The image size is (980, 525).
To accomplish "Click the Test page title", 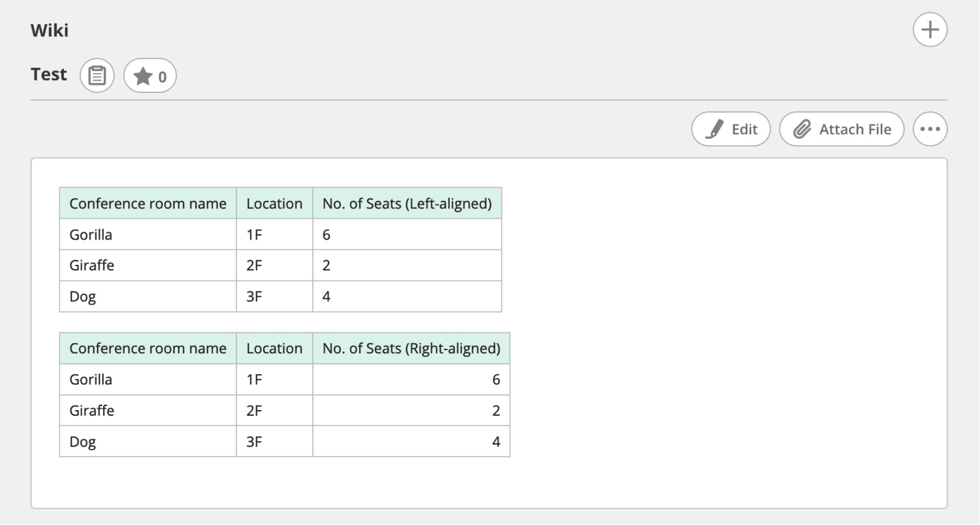I will [49, 75].
